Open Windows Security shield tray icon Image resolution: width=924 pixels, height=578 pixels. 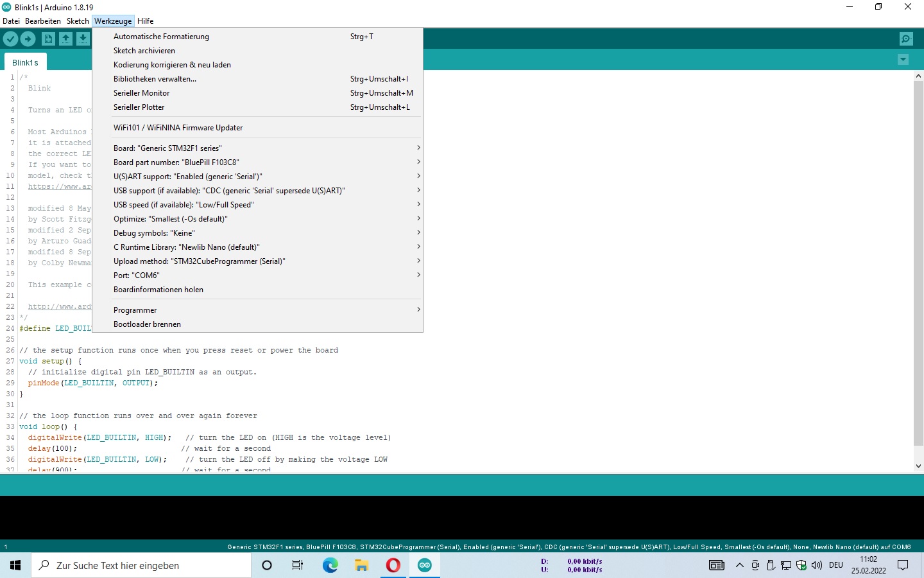pos(801,565)
